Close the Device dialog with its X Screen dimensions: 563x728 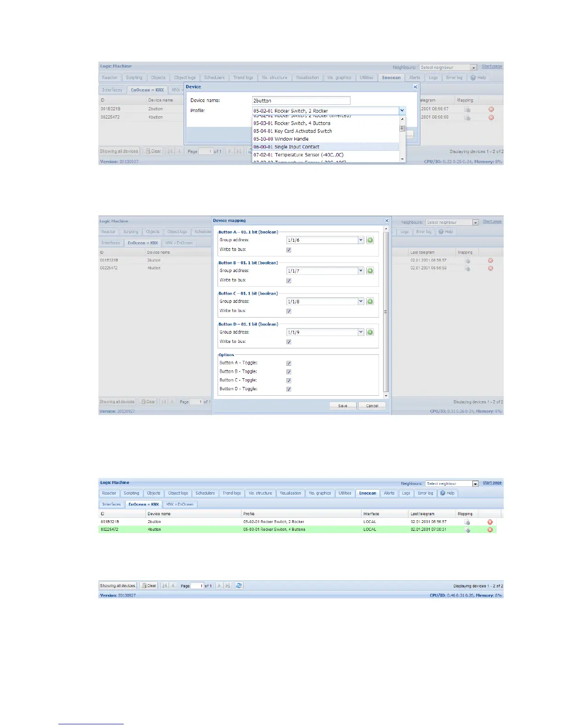tap(415, 86)
